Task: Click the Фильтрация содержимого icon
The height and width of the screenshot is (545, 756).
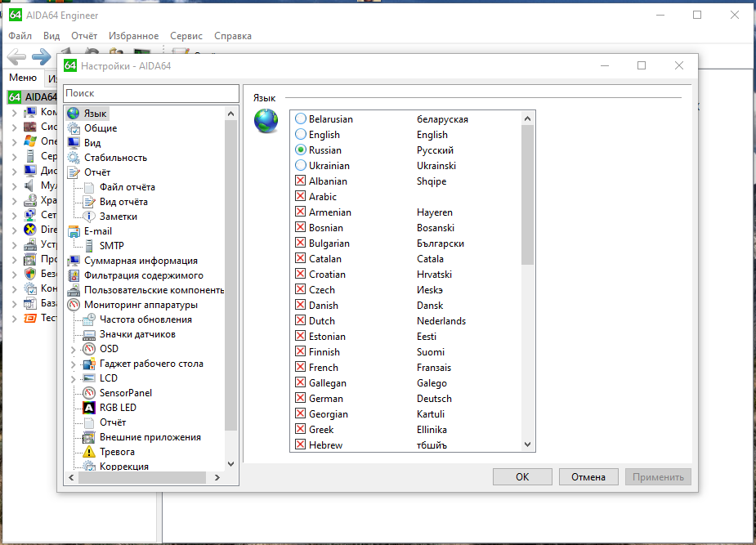Action: pos(74,275)
